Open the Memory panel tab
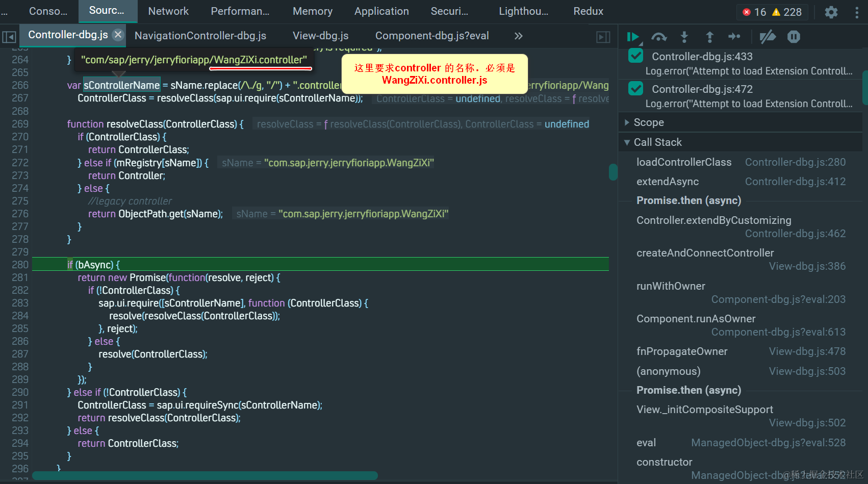Screen dimensions: 868x484 pos(313,11)
